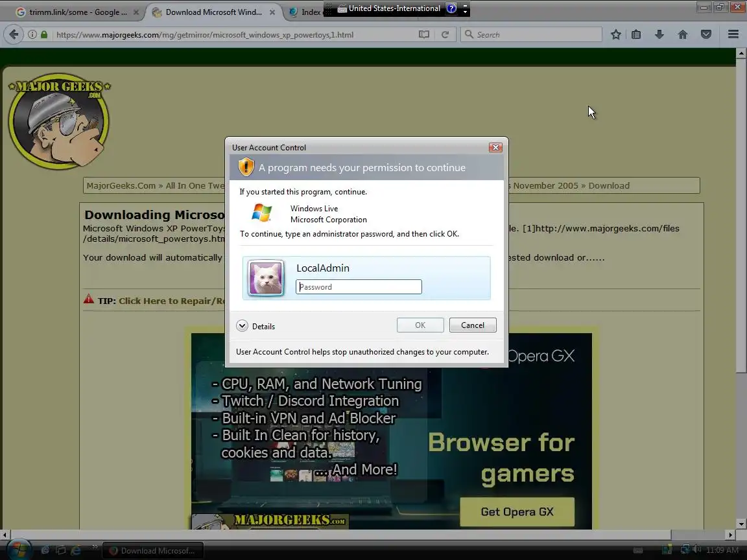Click the vertical scrollbar up arrow
This screenshot has width=747, height=560.
(741, 53)
